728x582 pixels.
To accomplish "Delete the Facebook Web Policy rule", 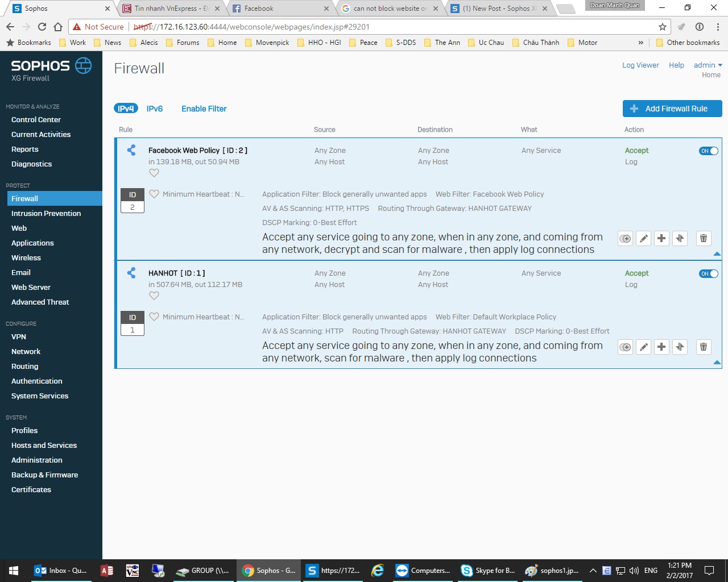I will pos(704,239).
